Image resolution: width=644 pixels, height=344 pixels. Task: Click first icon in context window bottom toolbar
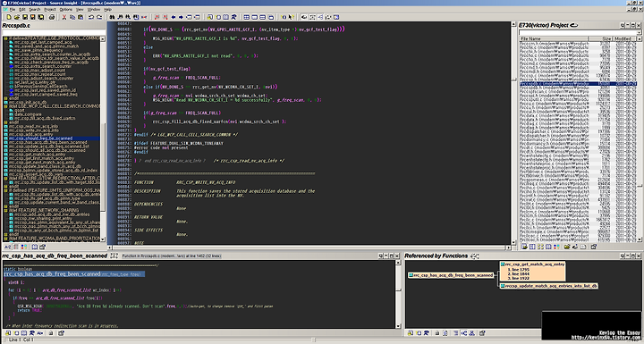(x=8, y=333)
